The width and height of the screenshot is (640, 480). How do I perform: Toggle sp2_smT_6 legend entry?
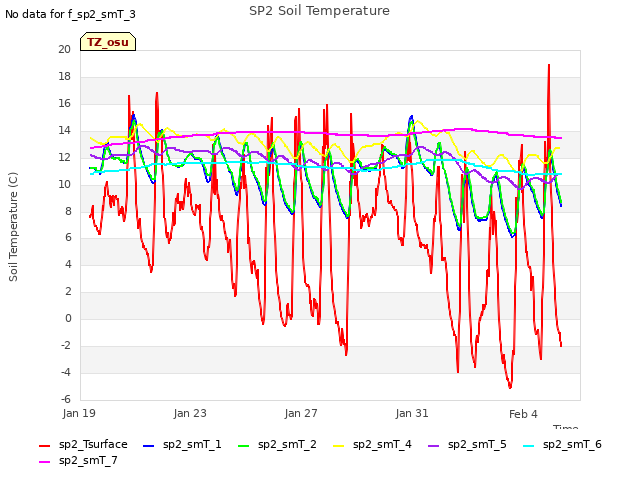coord(562,444)
